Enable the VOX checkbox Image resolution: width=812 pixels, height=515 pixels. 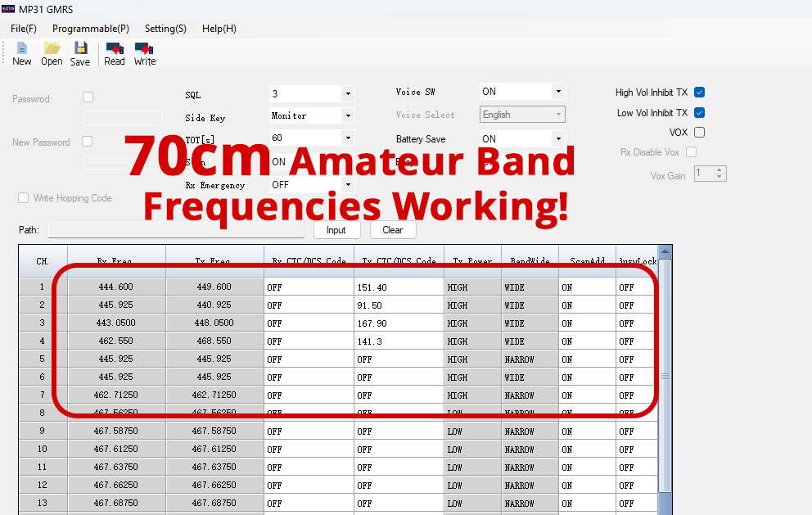click(699, 133)
